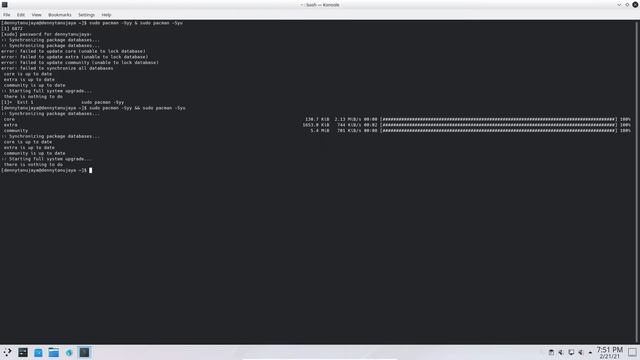Click the Konsole window icon in the title bar
Viewport: 640px width, 360px height.
point(4,4)
